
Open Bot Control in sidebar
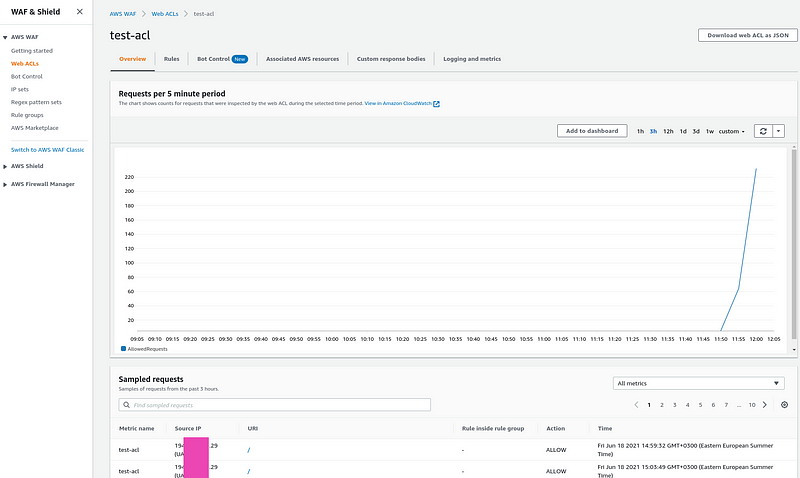tap(27, 76)
